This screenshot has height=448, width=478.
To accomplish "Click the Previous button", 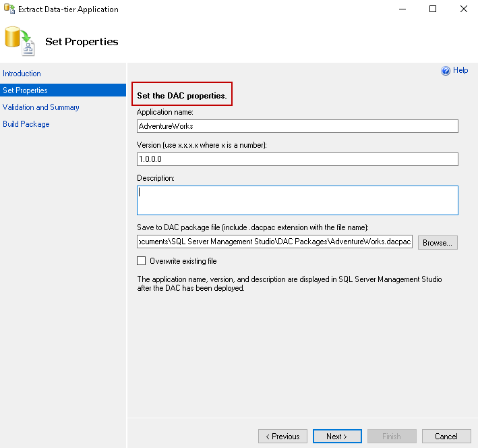I will click(282, 437).
